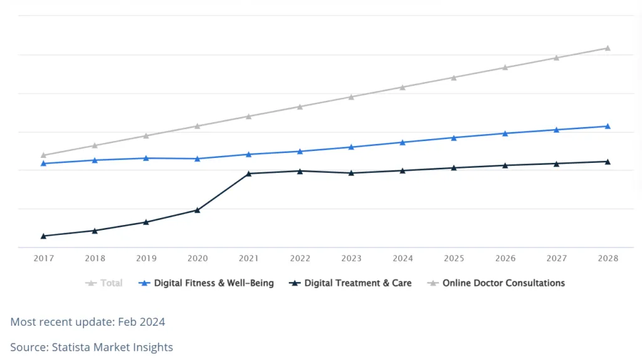Click the 2028 x-axis label
This screenshot has height=364, width=642.
tap(608, 258)
